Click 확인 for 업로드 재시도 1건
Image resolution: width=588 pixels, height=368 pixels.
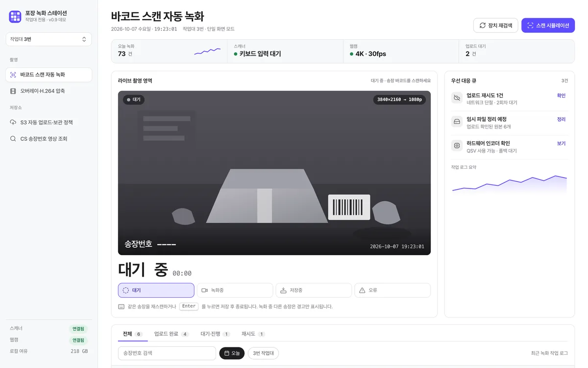point(561,96)
